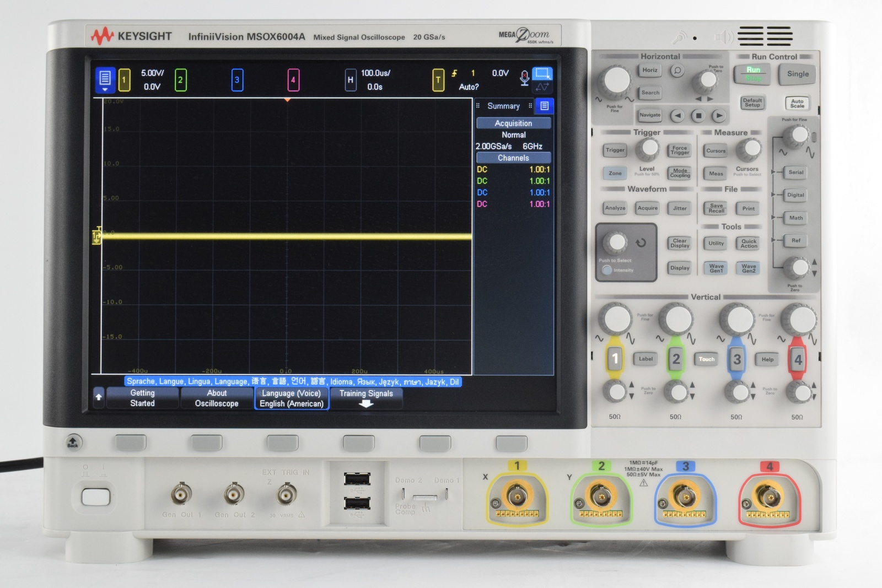Click the menu up arrow softkey
Image resolution: width=882 pixels, height=588 pixels.
(99, 397)
